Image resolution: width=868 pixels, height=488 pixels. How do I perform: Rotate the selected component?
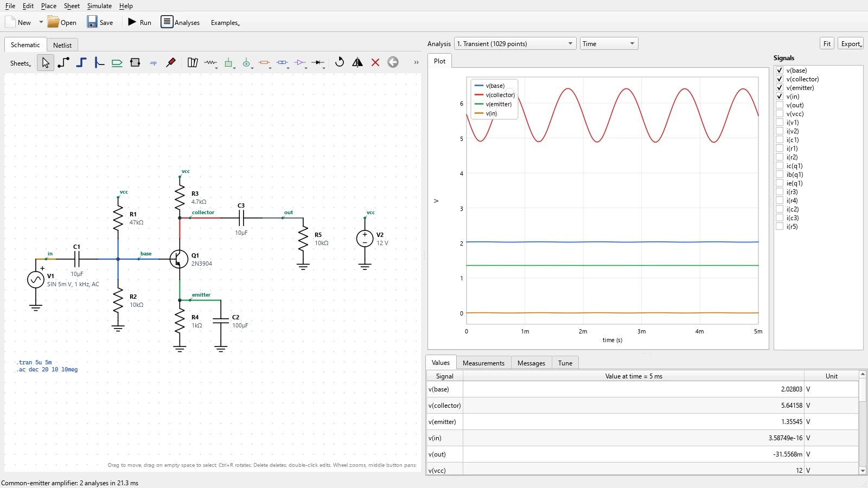[340, 62]
